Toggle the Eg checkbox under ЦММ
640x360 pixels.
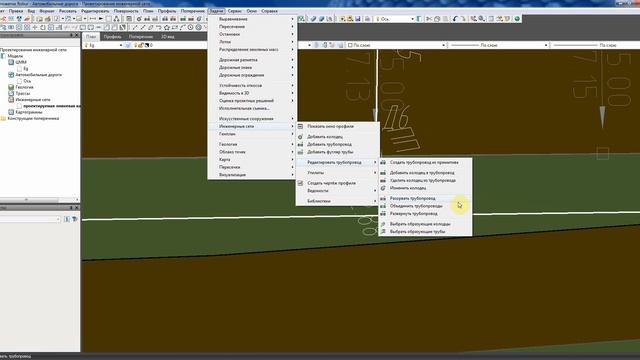(19, 69)
